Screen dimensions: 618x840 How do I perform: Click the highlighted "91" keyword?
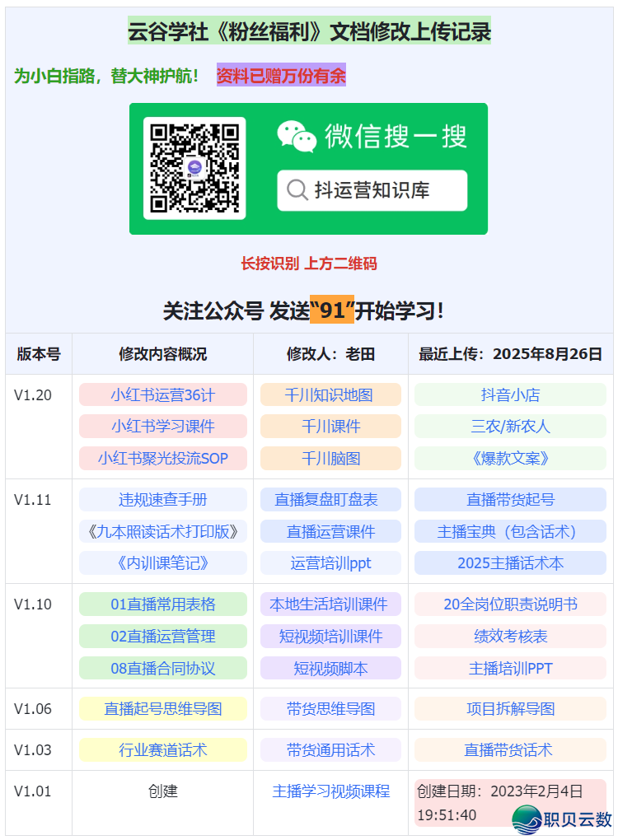click(332, 310)
